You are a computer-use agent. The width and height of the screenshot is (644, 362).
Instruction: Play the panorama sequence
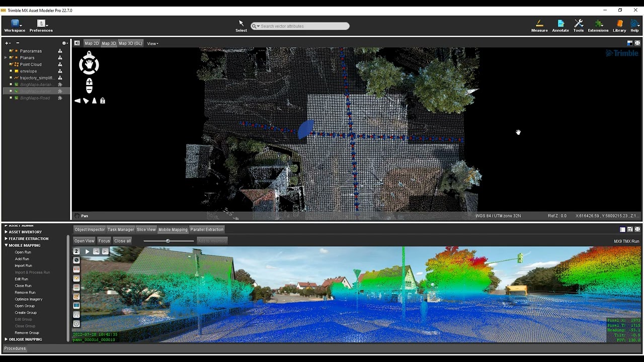tap(87, 251)
